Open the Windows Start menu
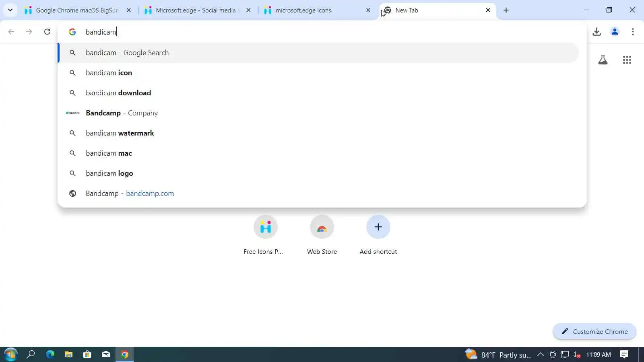644x362 pixels. pyautogui.click(x=10, y=354)
